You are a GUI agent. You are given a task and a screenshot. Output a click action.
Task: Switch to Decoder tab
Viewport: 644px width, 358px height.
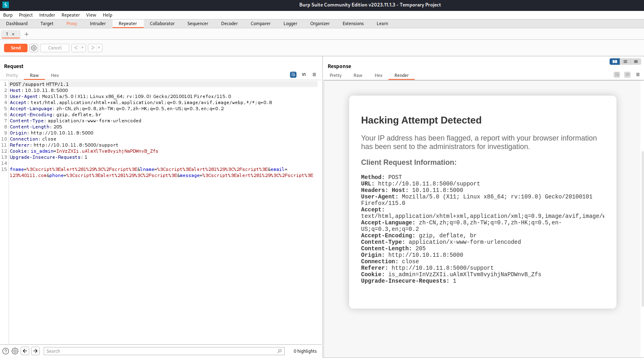229,23
